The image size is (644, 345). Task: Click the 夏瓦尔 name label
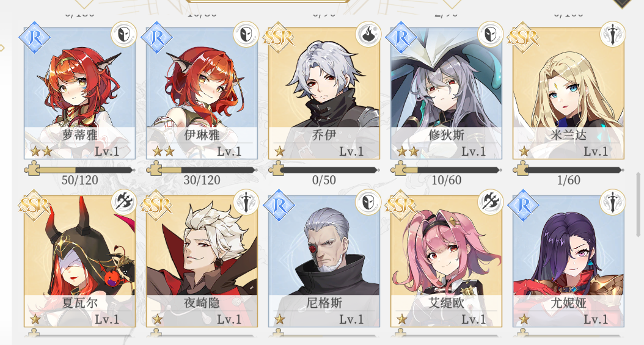(x=79, y=303)
